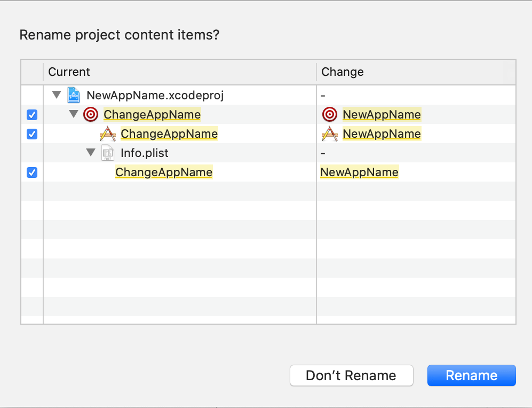Click the Change column header
Image resolution: width=532 pixels, height=408 pixels.
[x=343, y=72]
